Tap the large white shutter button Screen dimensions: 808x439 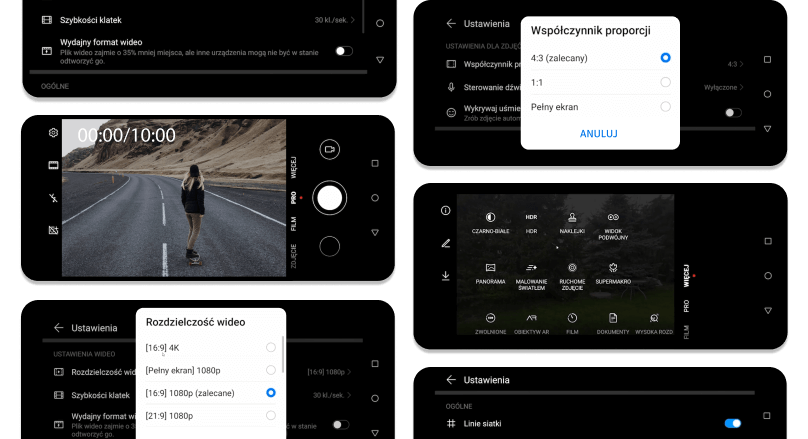[x=329, y=198]
